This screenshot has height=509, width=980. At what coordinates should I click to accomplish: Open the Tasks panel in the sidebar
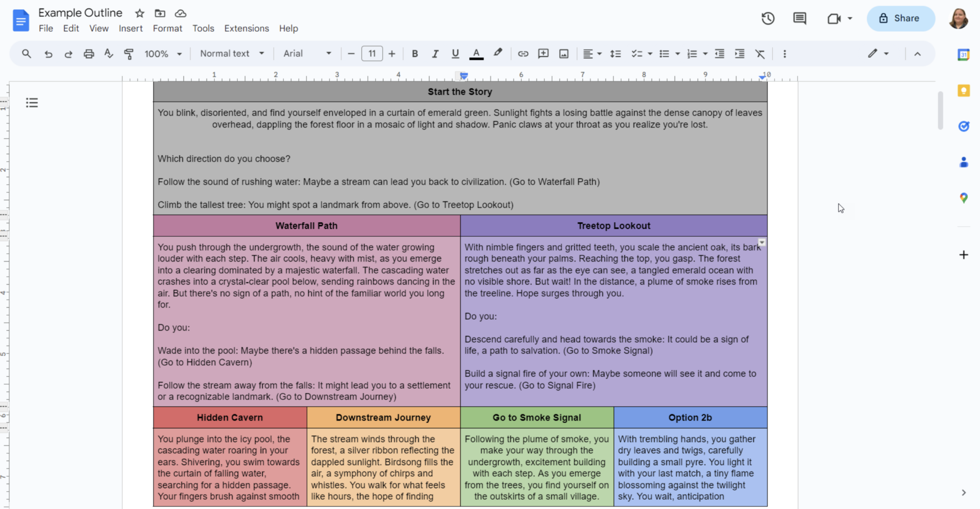point(964,127)
